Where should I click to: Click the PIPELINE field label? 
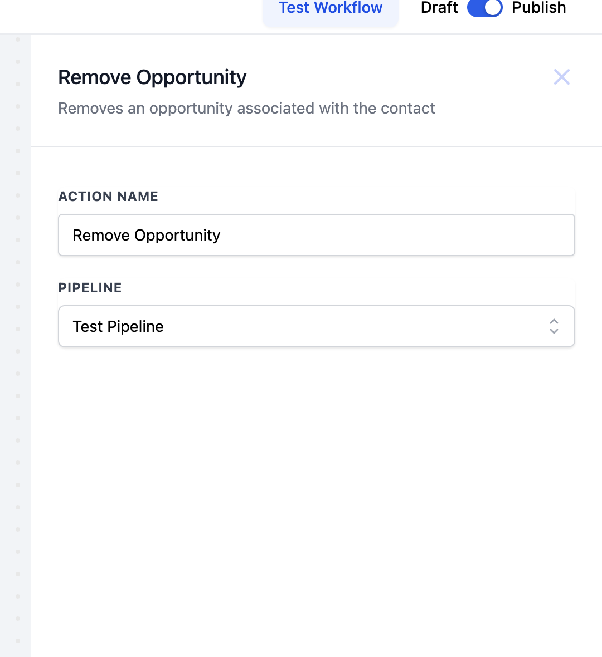90,287
